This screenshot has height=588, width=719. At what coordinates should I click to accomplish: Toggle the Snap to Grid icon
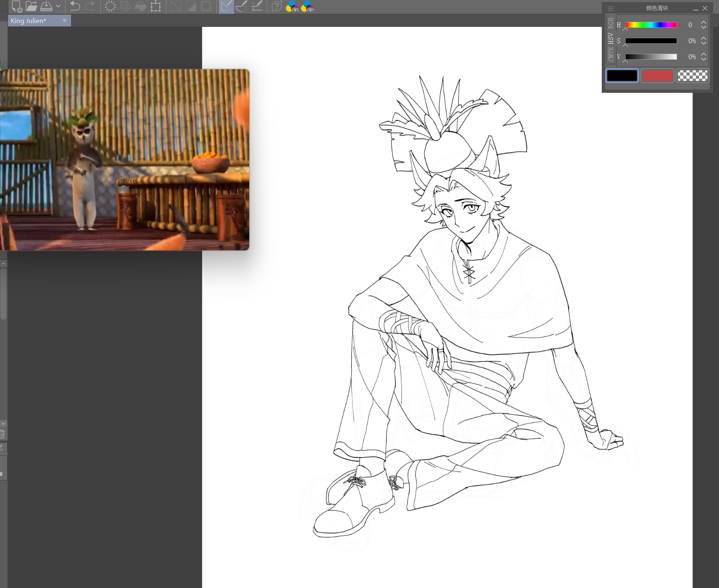[x=257, y=6]
